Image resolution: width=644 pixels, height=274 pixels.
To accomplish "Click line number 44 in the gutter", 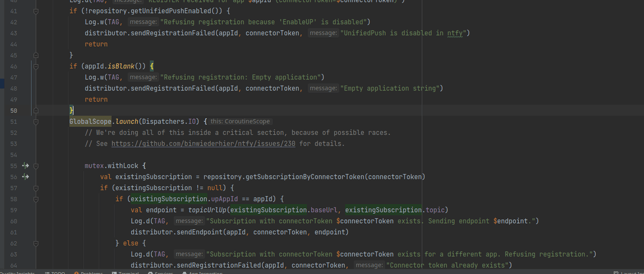I will point(13,44).
